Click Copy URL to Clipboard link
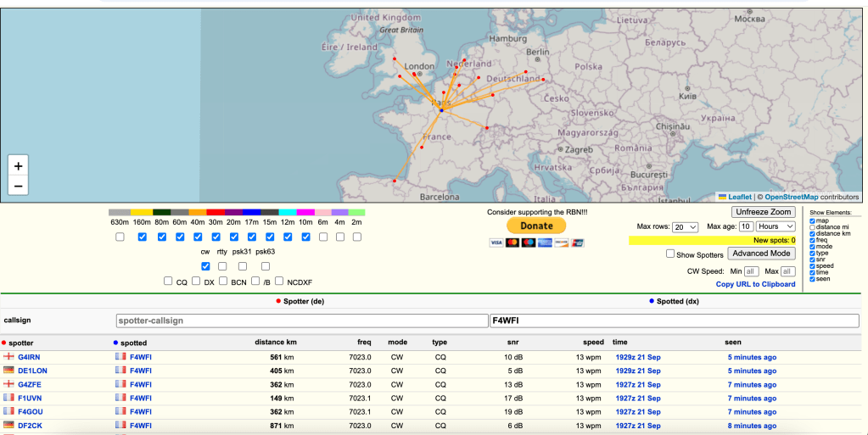Viewport: 868px width, 435px height. click(755, 284)
